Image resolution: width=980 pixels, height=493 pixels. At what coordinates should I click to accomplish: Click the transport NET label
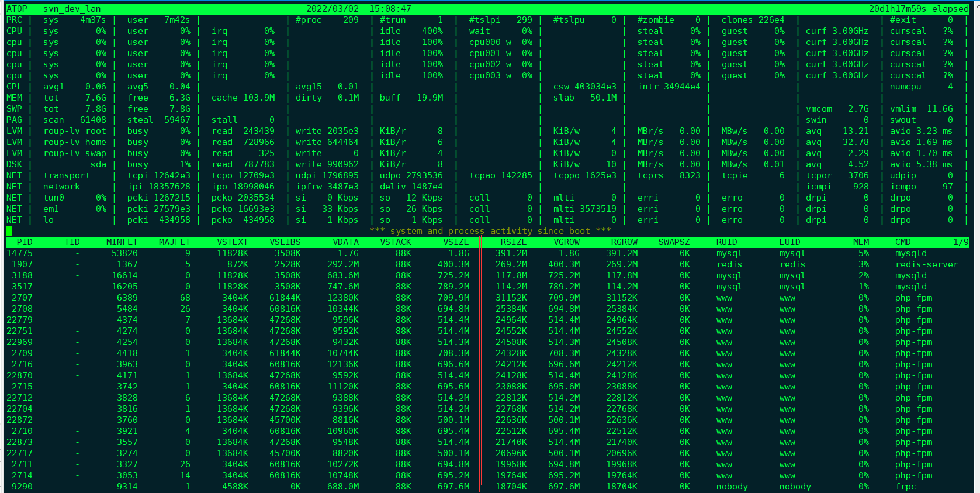click(x=67, y=175)
